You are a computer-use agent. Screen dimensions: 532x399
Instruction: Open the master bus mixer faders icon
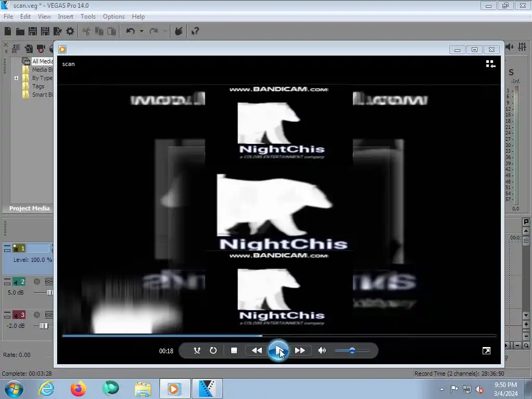coord(523,47)
